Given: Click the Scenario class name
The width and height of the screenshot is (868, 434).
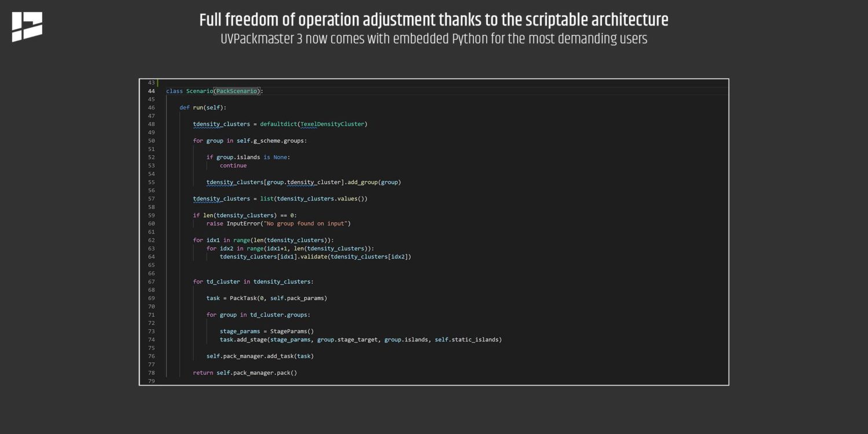Looking at the screenshot, I should click(199, 91).
